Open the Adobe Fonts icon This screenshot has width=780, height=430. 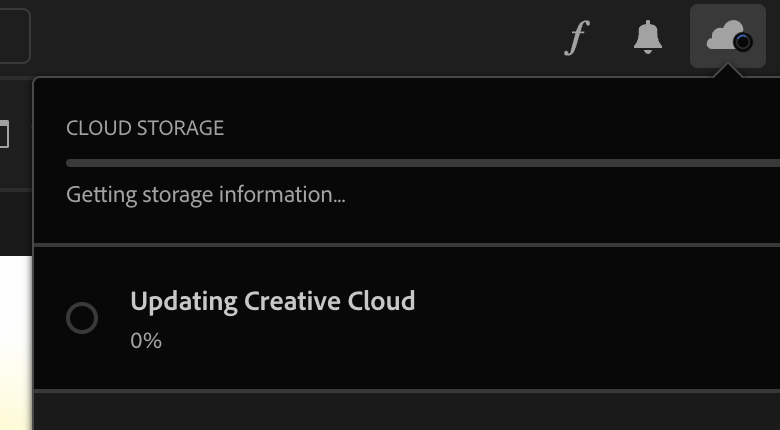(x=575, y=38)
